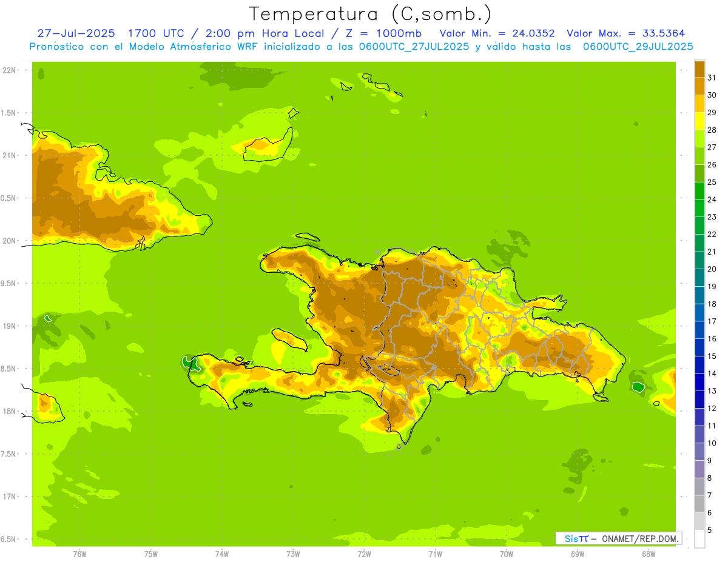Screen dimensions: 728x562
Task: Click 'Valor Max. = 33.5364' readout
Action: pyautogui.click(x=626, y=33)
